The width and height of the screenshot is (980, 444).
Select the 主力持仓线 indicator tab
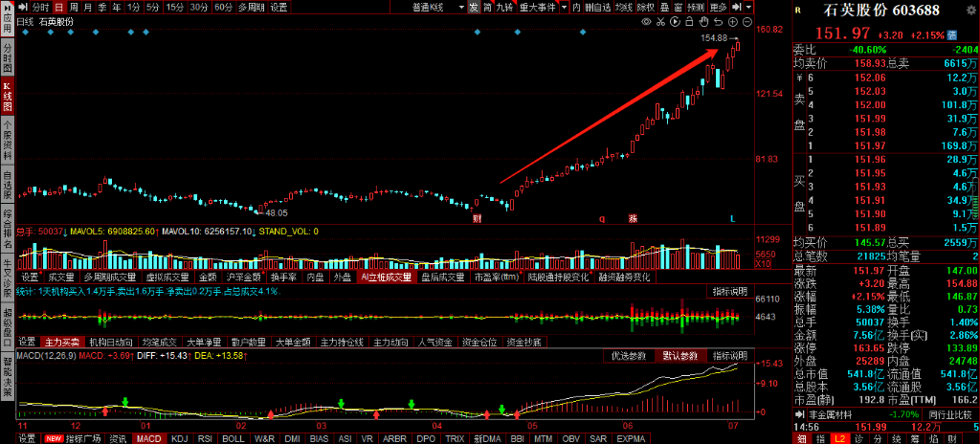click(342, 342)
